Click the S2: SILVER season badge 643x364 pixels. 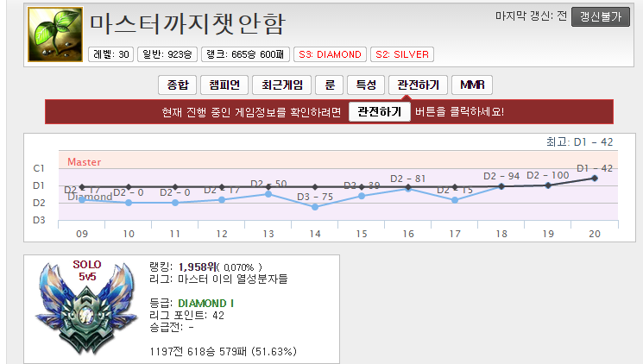point(402,54)
